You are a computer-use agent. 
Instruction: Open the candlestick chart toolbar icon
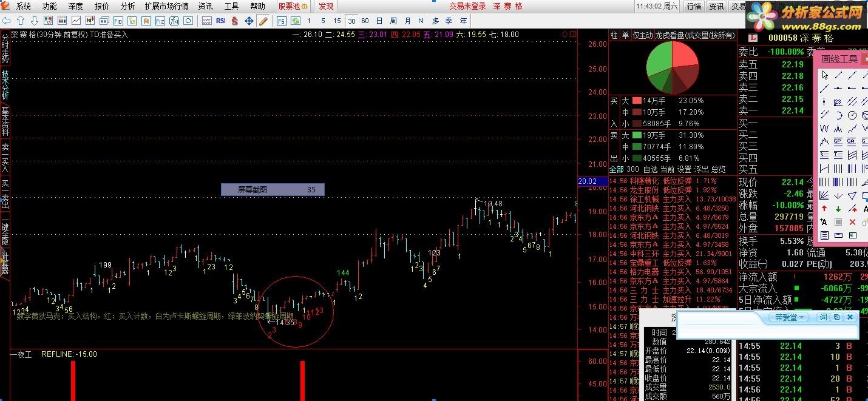[x=90, y=21]
